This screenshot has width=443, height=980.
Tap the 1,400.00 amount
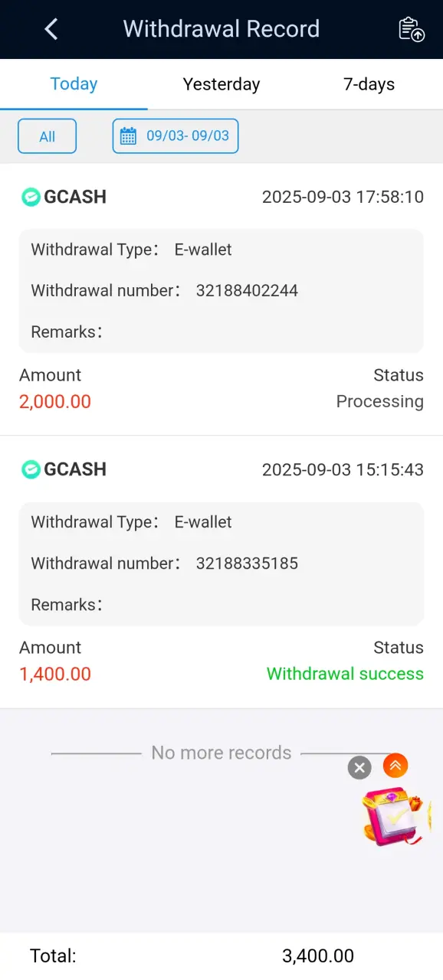coord(55,674)
